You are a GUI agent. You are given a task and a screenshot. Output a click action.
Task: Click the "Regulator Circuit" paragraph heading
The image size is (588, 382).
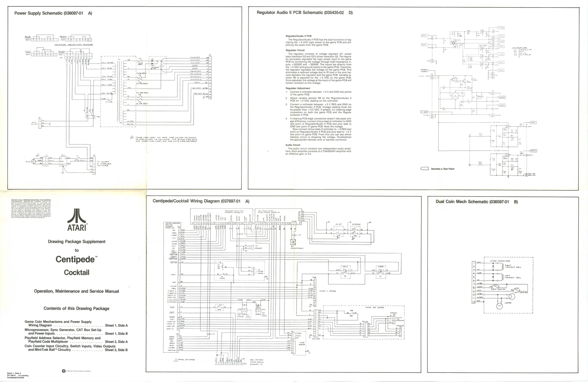[295, 50]
